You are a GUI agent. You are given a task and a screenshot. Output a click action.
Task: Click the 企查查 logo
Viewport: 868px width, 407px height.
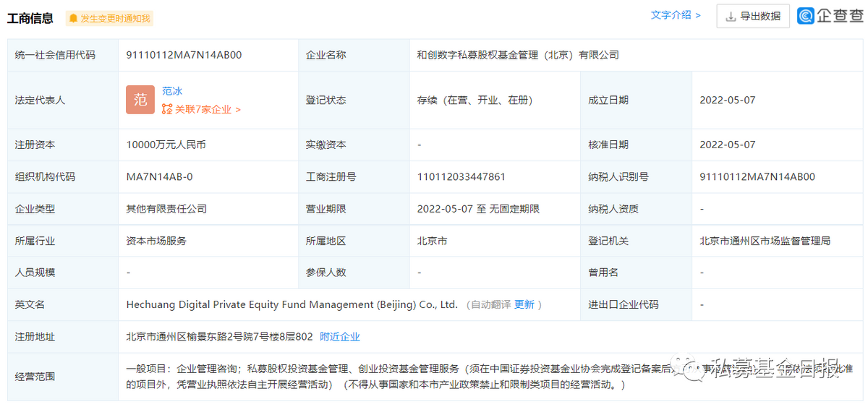[830, 16]
